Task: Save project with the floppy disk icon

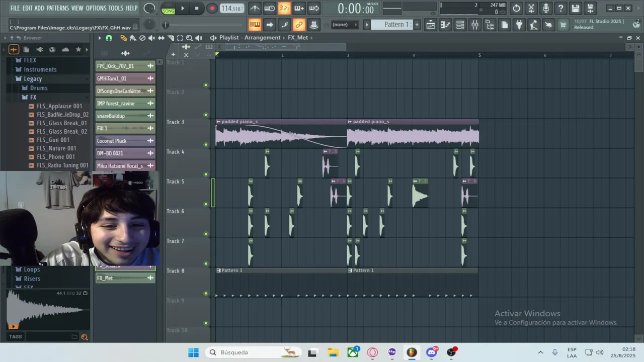Action: [576, 8]
